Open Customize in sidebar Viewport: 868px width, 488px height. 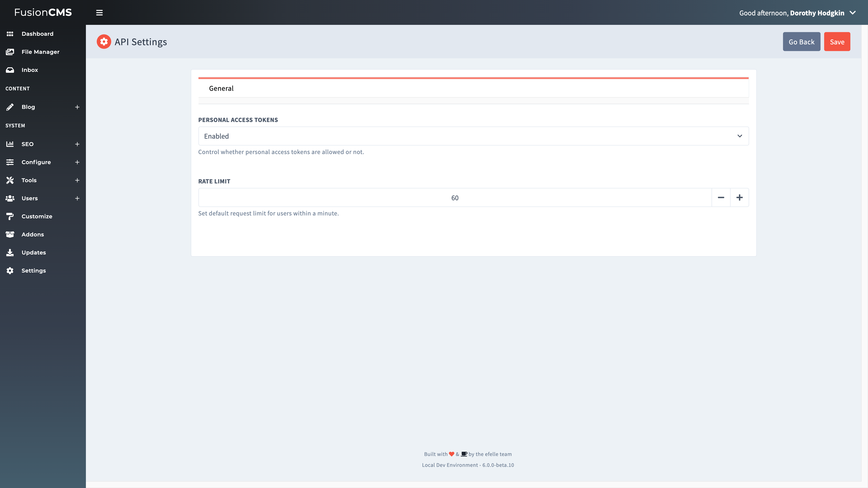pos(37,216)
